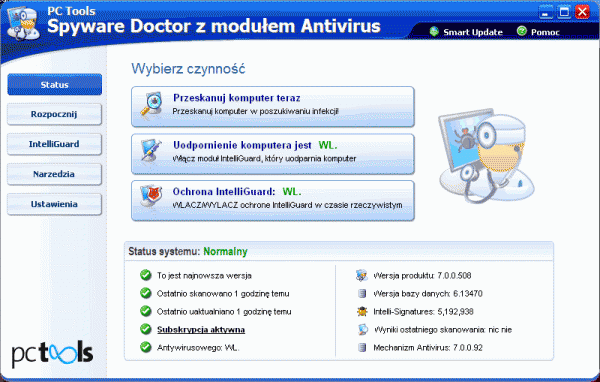This screenshot has height=382, width=600.
Task: Click the Pomoc help link
Action: [x=545, y=32]
